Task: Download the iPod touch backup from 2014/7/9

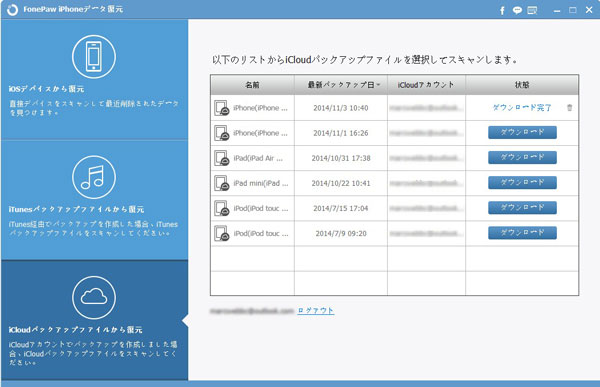Action: [522, 233]
